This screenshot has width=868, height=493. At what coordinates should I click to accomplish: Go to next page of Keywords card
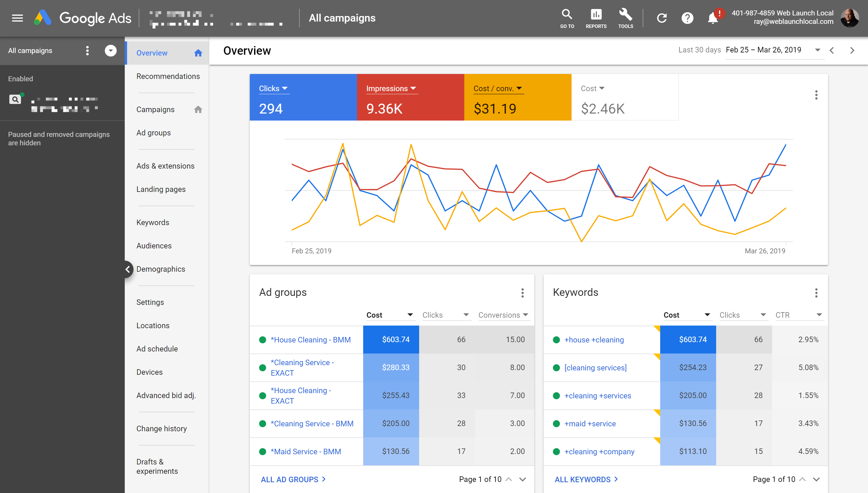click(x=816, y=479)
